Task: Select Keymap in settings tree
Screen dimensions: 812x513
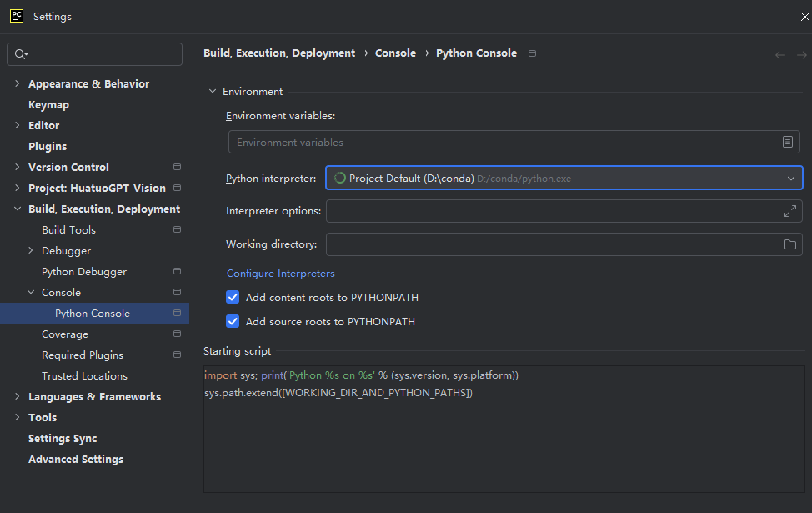Action: (x=48, y=104)
